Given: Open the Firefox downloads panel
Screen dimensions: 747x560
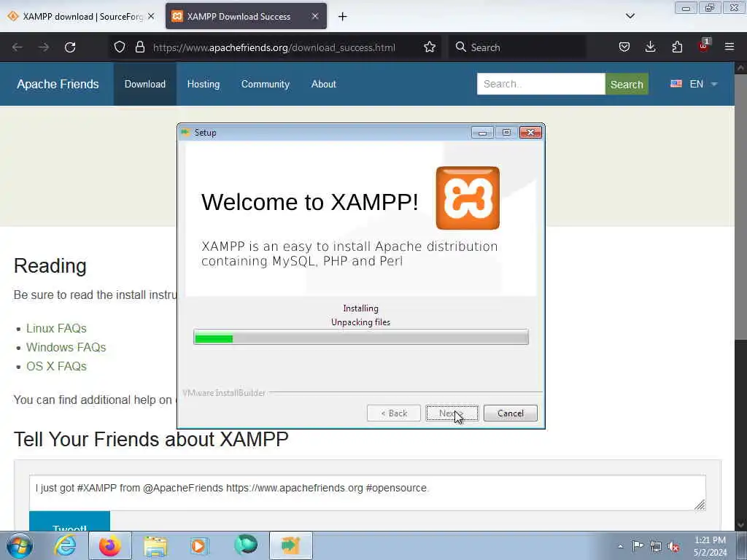Looking at the screenshot, I should pyautogui.click(x=650, y=47).
